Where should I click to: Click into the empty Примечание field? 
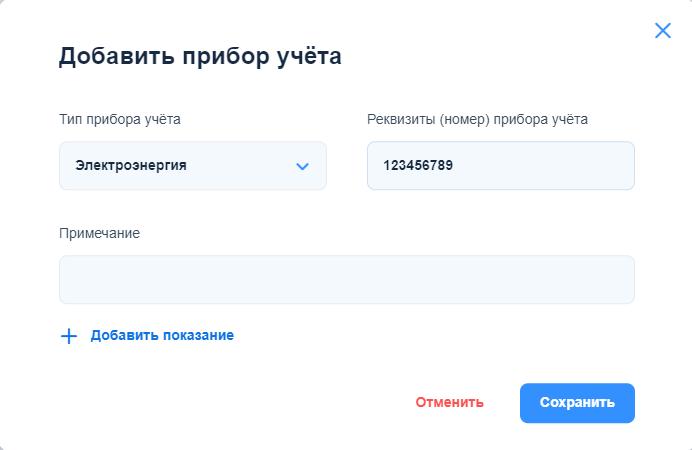tap(346, 279)
